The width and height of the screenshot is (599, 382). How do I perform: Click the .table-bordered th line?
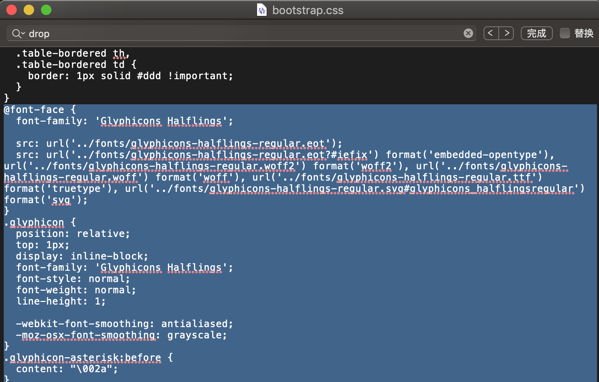point(73,53)
